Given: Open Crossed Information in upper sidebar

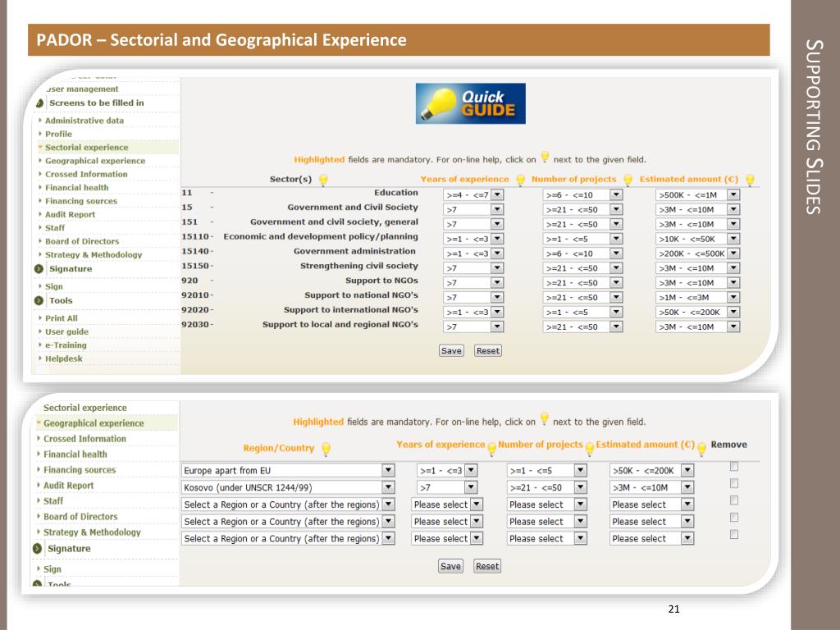Looking at the screenshot, I should [x=86, y=174].
